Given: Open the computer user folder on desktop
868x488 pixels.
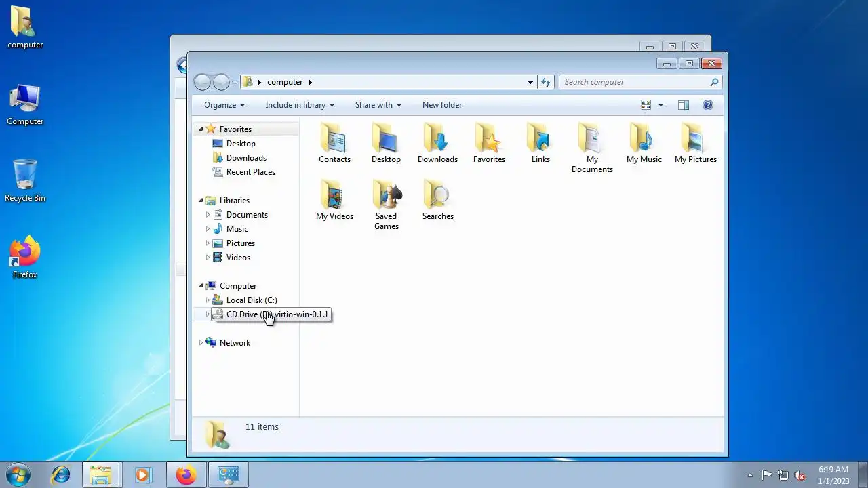Looking at the screenshot, I should (x=25, y=28).
